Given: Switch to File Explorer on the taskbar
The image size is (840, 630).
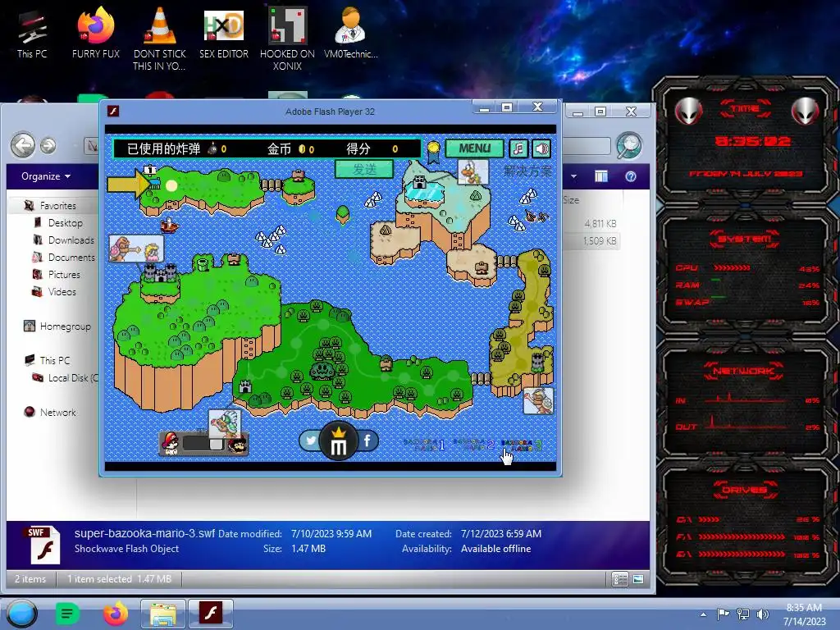Looking at the screenshot, I should point(163,614).
